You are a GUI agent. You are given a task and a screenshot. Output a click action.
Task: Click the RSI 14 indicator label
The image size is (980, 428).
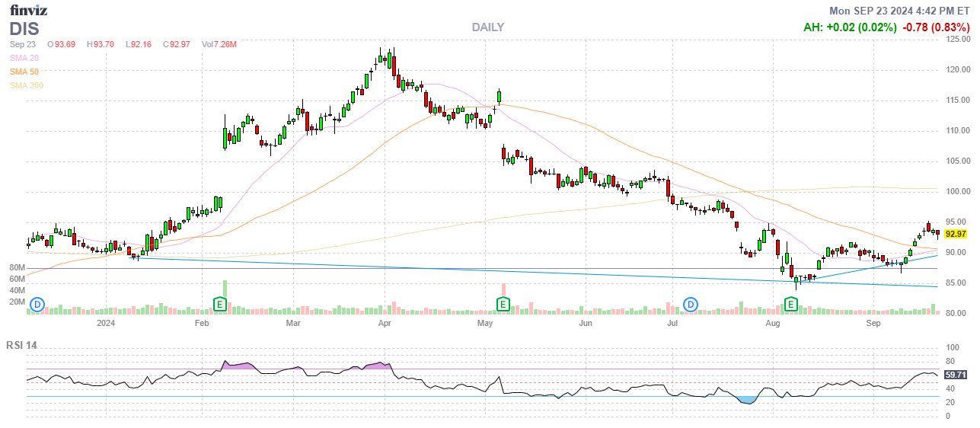pos(21,345)
